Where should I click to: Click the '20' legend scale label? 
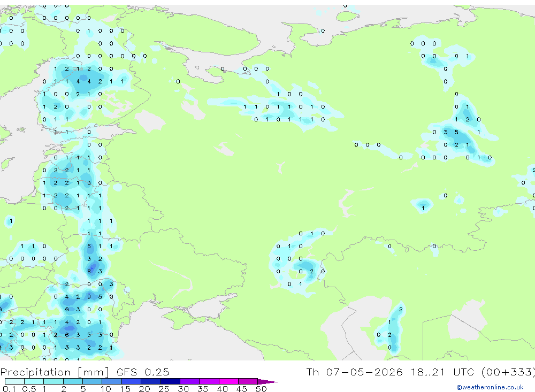point(144,389)
